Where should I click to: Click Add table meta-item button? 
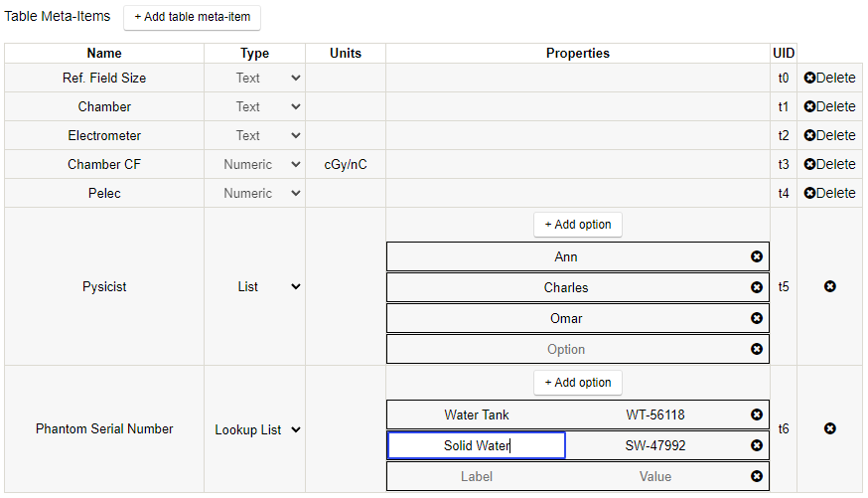click(x=193, y=17)
